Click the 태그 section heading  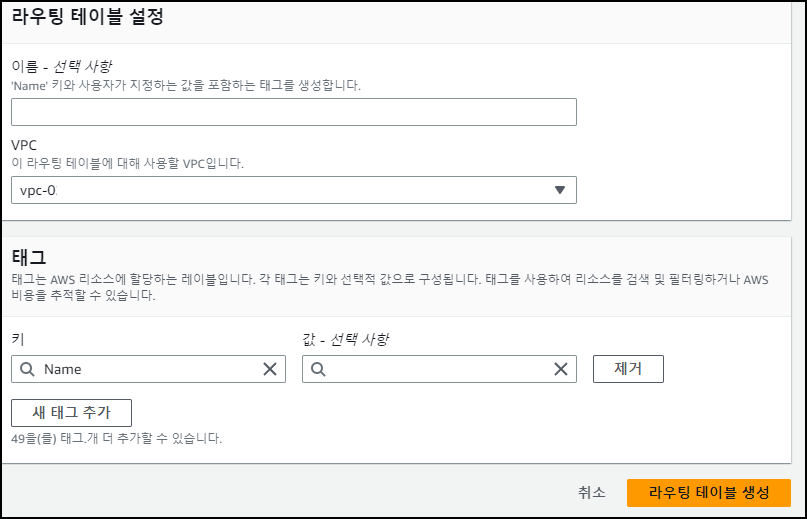coord(29,256)
